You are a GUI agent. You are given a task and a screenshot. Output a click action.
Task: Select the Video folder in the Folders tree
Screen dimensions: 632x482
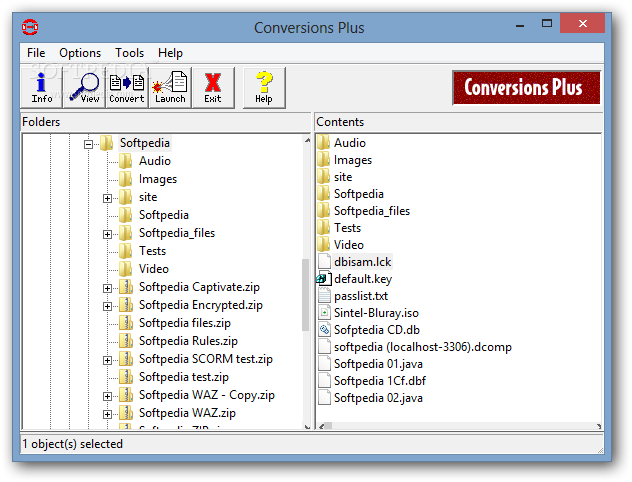(x=154, y=269)
